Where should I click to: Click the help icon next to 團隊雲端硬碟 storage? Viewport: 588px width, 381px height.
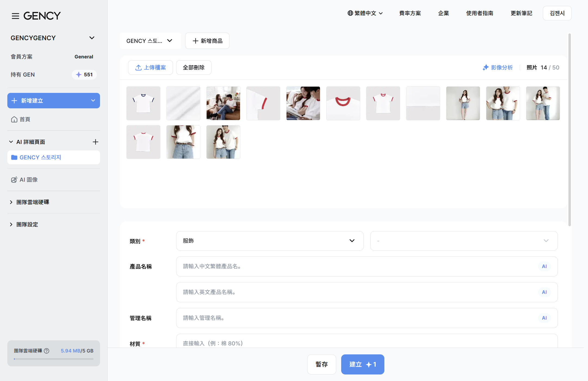pos(46,351)
